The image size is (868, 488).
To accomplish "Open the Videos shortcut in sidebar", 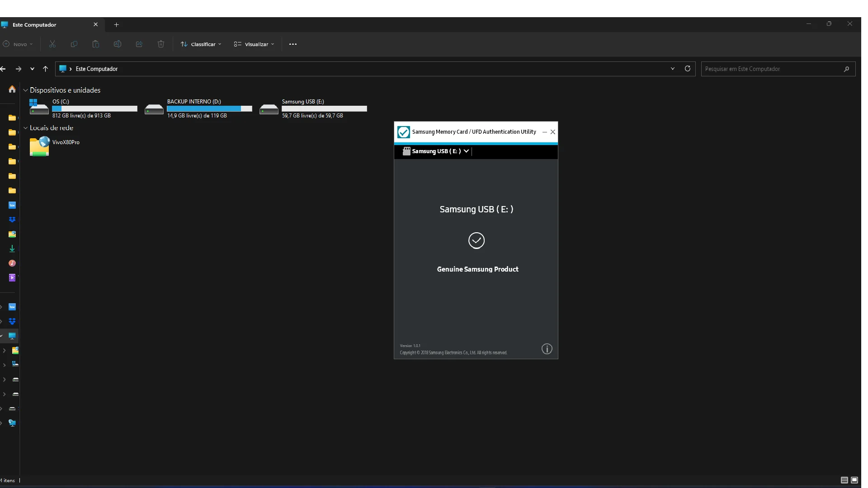I will (12, 277).
